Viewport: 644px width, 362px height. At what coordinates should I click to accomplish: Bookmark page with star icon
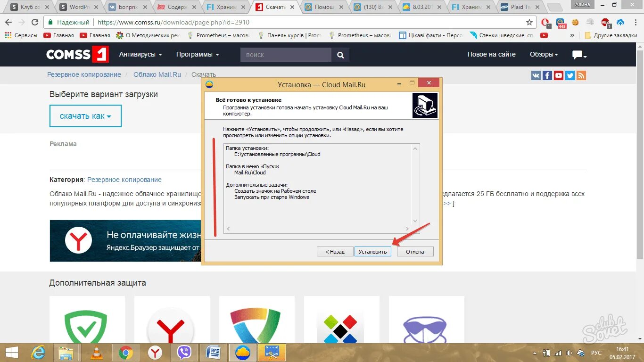(x=529, y=22)
